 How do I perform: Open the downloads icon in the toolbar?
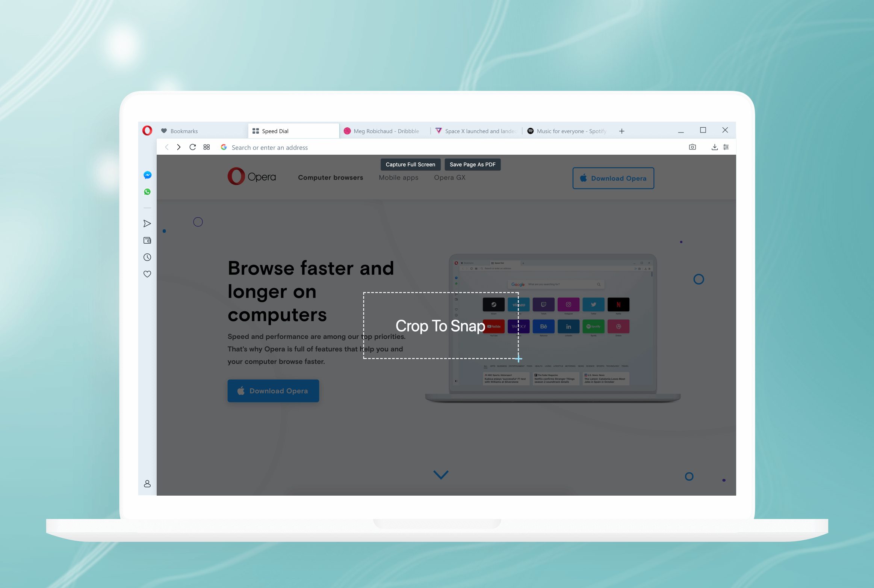[x=714, y=147]
